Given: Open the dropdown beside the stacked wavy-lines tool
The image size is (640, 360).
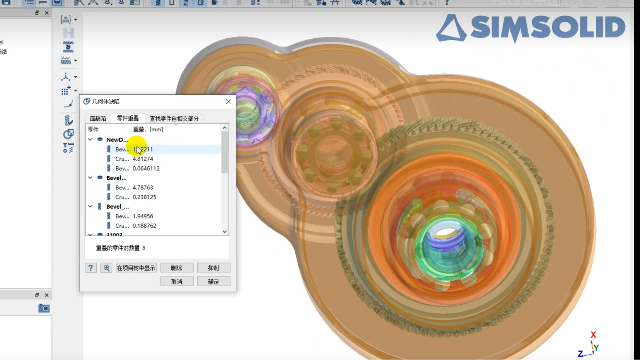Looking at the screenshot, I should click(76, 61).
